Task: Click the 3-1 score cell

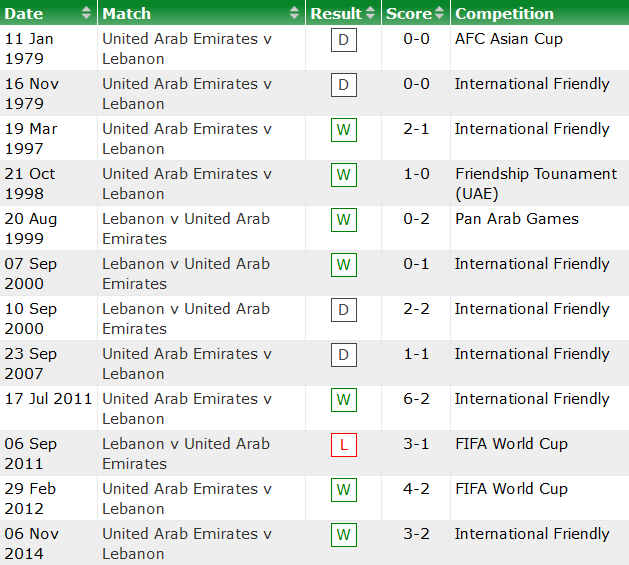Action: coord(416,444)
